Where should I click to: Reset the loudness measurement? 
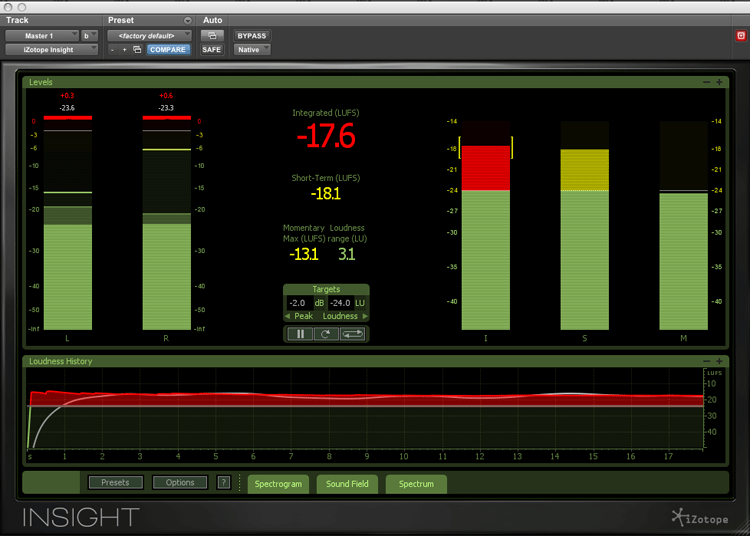(x=326, y=334)
